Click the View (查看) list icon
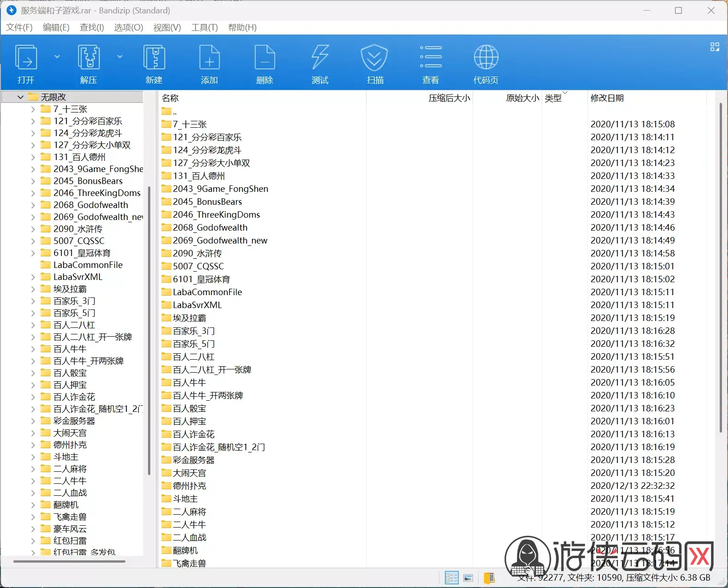This screenshot has height=588, width=728. [431, 58]
